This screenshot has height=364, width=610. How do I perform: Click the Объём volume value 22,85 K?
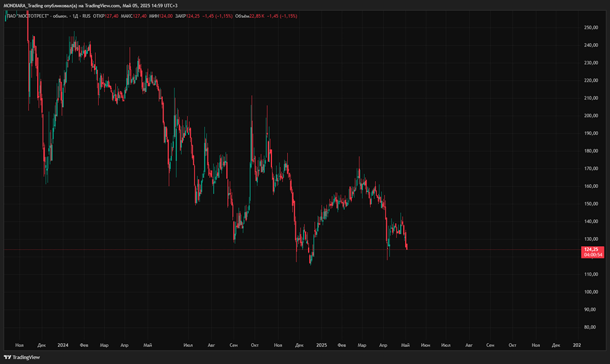(x=257, y=16)
